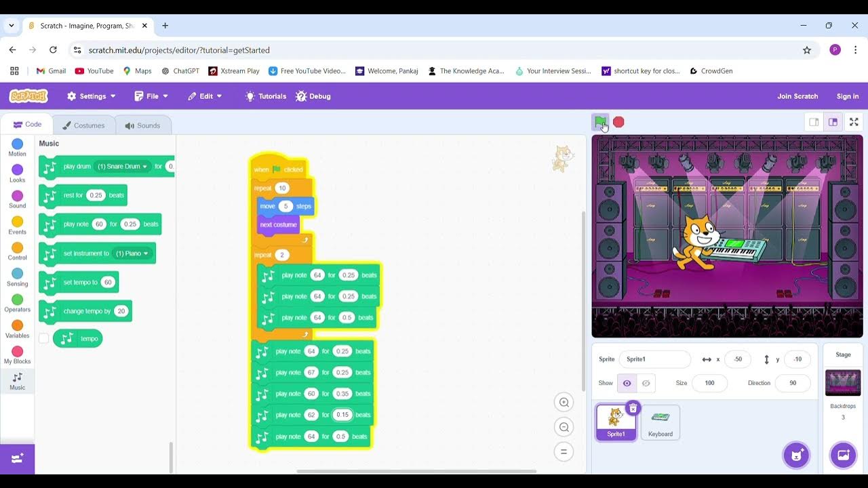The width and height of the screenshot is (868, 488).
Task: Zoom in the code workspace
Action: click(564, 402)
